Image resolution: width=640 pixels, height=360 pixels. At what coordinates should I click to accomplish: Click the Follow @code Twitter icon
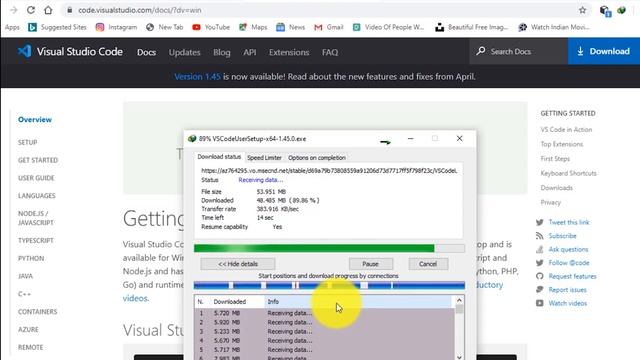(540, 263)
